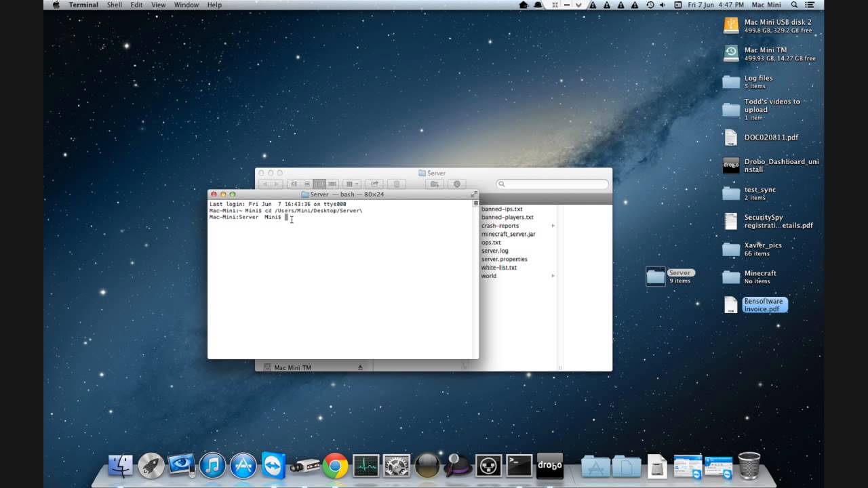Select Todd's videos to upload folder
868x488 pixels.
(x=762, y=109)
